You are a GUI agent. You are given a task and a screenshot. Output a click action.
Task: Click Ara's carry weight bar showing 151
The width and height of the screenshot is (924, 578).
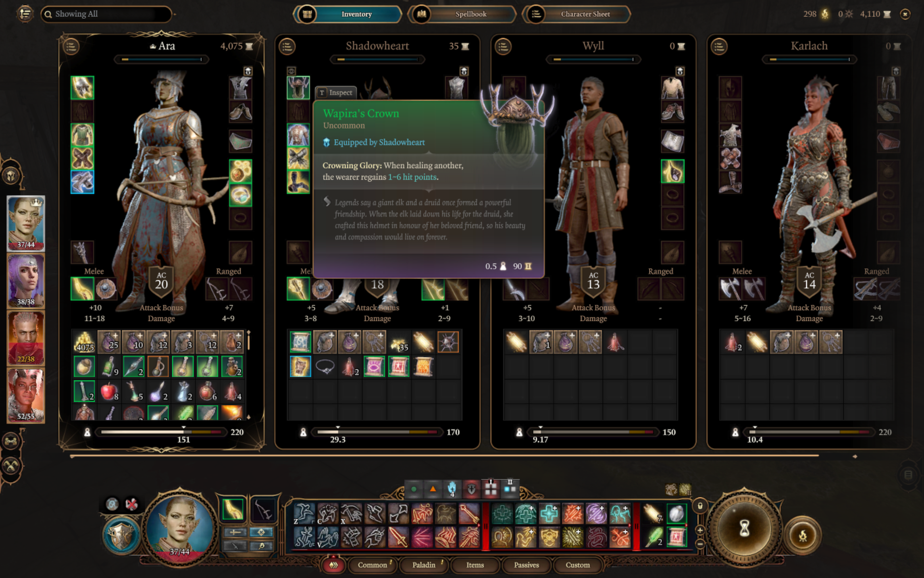161,432
